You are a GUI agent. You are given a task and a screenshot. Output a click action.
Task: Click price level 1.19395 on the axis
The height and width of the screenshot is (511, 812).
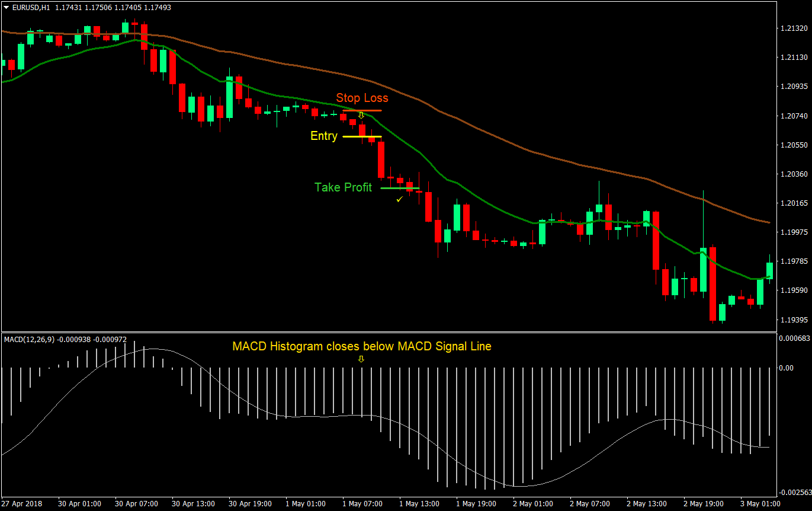794,320
